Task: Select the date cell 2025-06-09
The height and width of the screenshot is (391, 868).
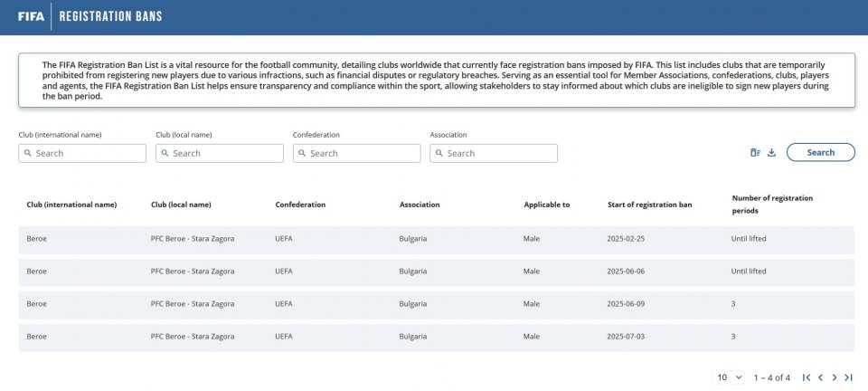Action: (626, 304)
